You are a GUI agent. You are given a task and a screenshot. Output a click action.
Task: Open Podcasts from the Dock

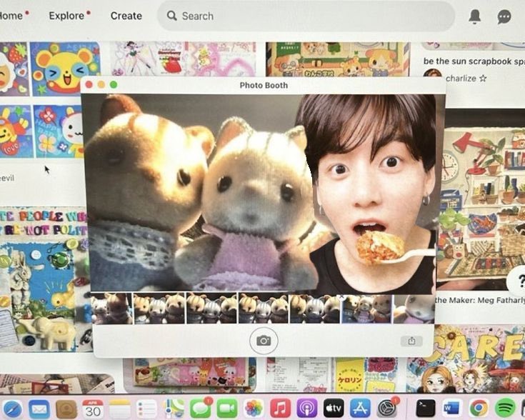[306, 409]
